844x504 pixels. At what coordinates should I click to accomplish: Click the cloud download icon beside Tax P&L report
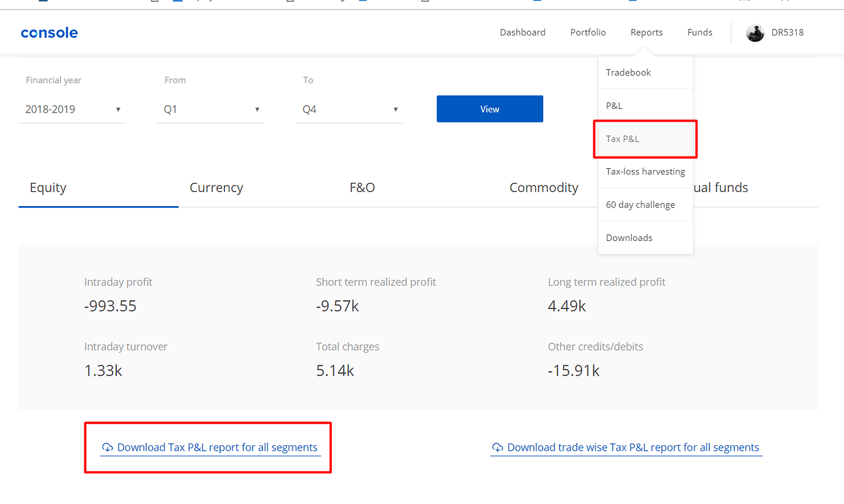pyautogui.click(x=108, y=447)
